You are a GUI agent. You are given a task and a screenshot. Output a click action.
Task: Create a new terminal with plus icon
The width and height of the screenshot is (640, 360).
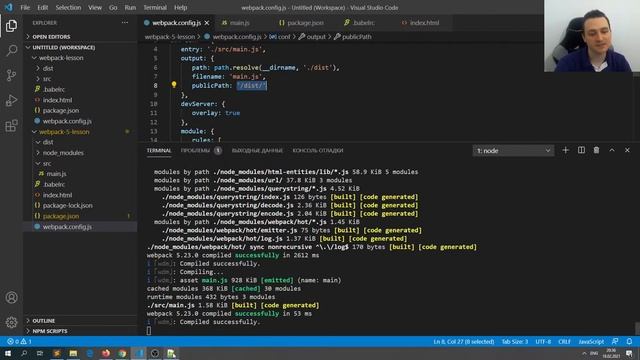565,150
